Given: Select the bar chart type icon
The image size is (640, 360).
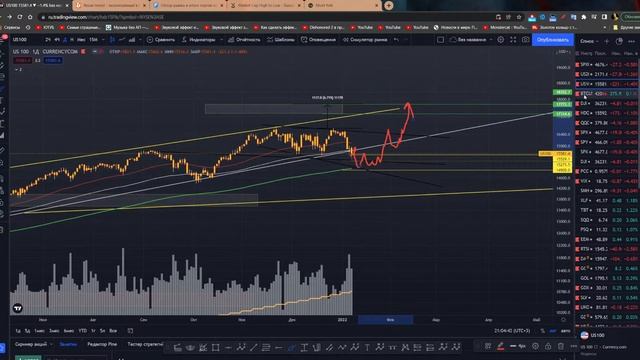Looking at the screenshot, I should 132,40.
